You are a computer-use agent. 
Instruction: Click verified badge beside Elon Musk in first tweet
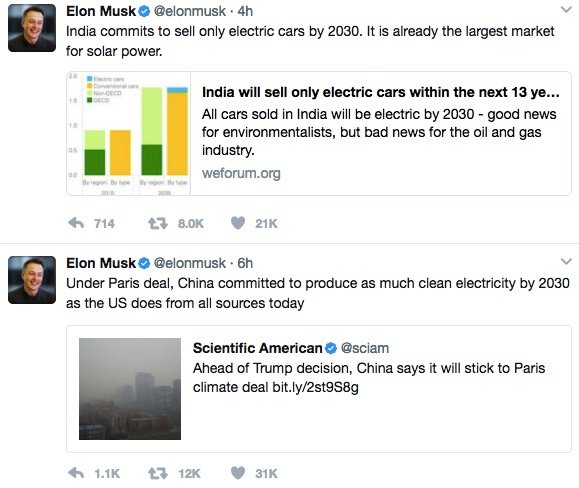click(144, 12)
